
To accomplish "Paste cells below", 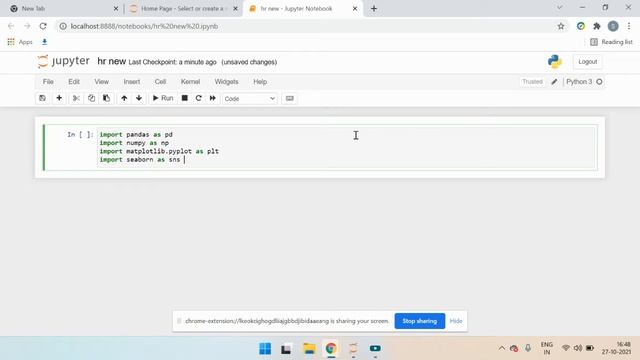I will pyautogui.click(x=107, y=98).
